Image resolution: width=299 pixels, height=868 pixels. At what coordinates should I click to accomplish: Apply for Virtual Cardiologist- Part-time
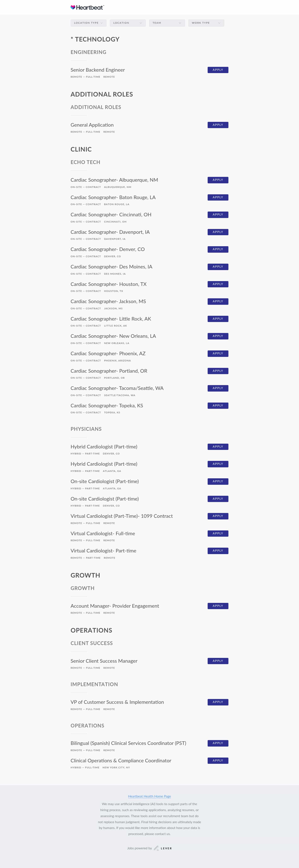click(218, 551)
